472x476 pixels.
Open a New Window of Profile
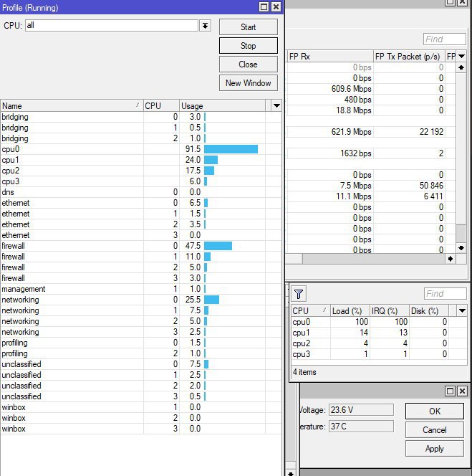248,83
